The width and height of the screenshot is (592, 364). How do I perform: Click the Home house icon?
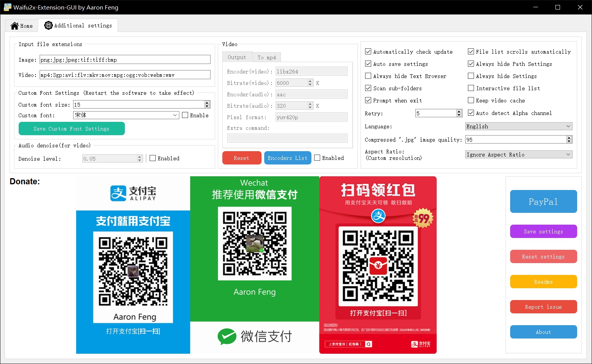tap(14, 26)
